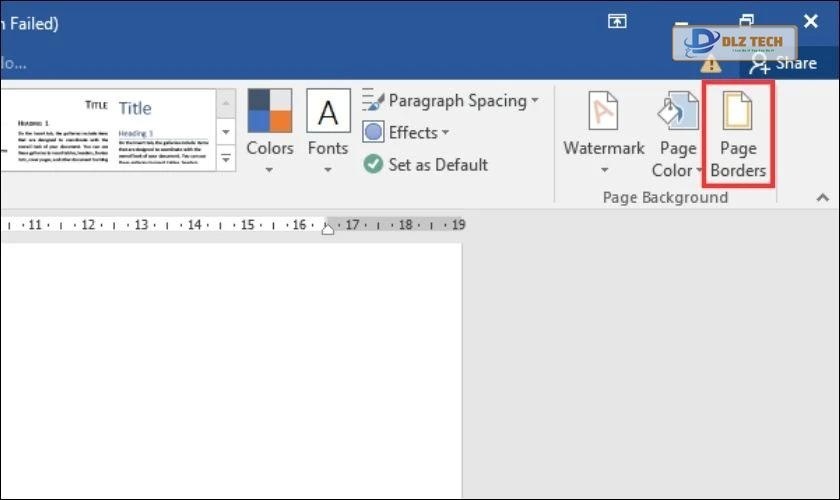The image size is (840, 500).
Task: Expand the full document formatting gallery
Action: point(227,159)
